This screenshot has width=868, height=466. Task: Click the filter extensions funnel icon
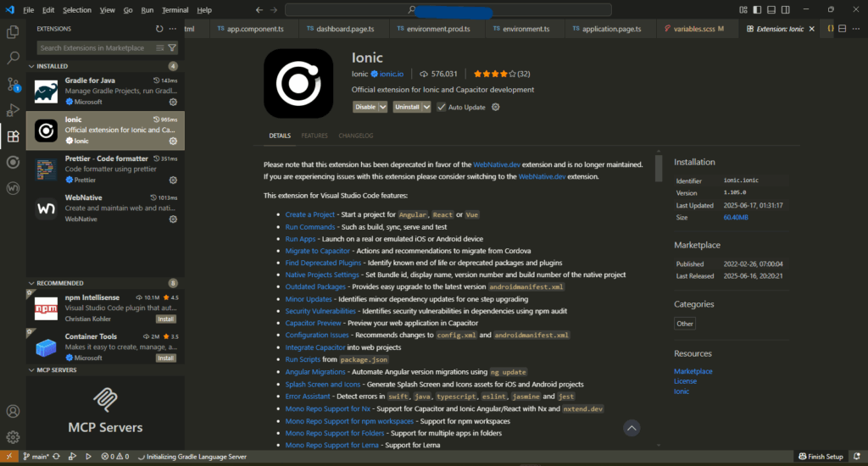(x=172, y=48)
